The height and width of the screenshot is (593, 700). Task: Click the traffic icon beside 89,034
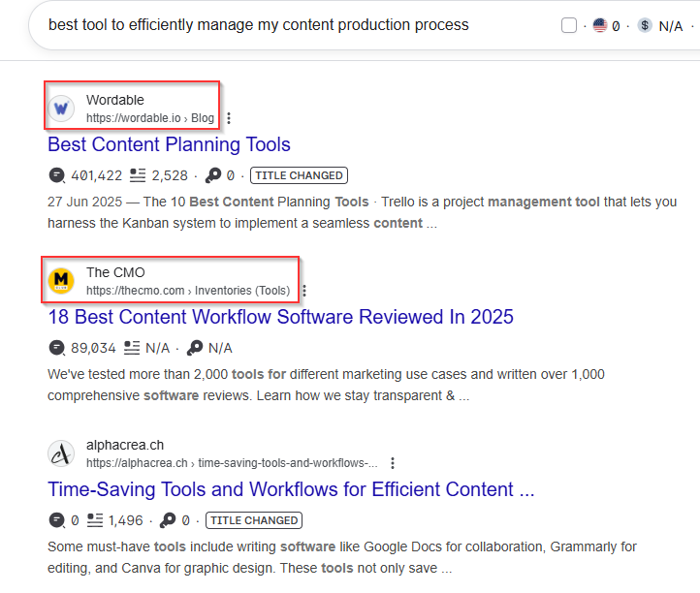pyautogui.click(x=56, y=348)
